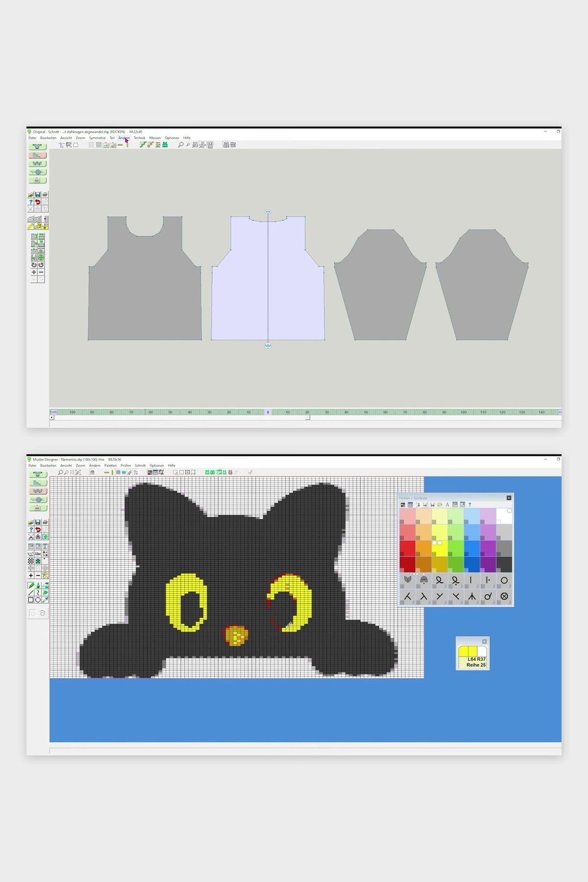Click the grid display icon in Schnitt toolbar
The height and width of the screenshot is (882, 588).
pyautogui.click(x=98, y=145)
